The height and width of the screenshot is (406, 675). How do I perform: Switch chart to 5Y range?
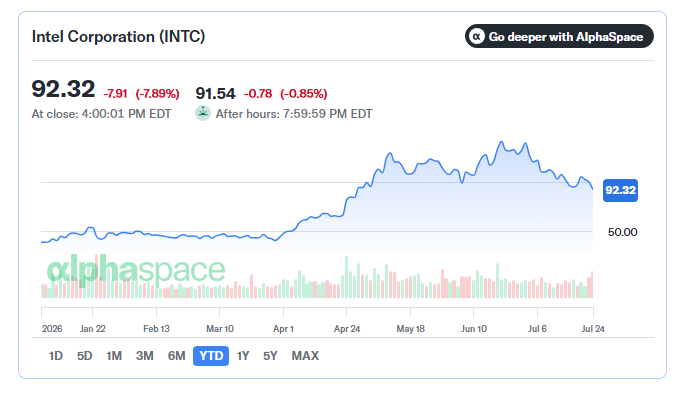pos(270,356)
